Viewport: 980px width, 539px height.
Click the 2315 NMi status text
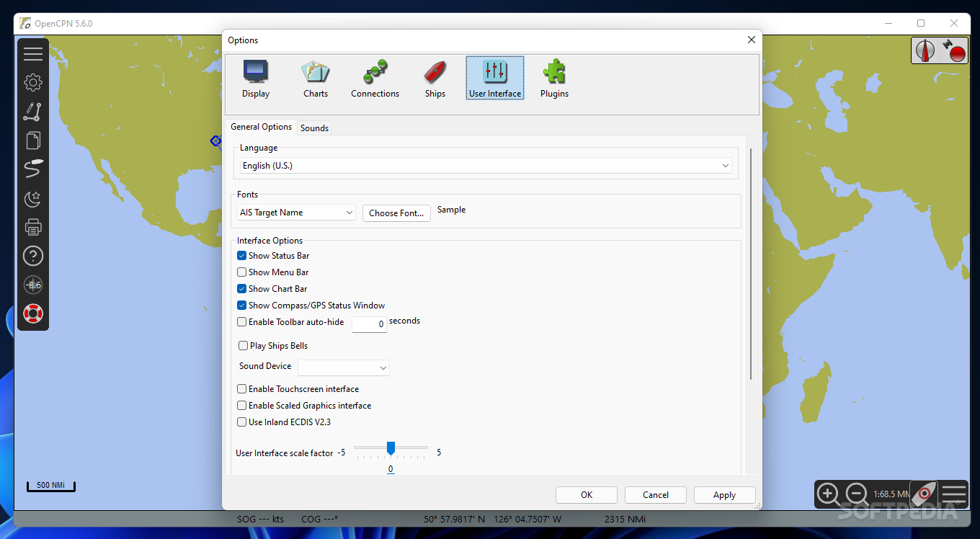(625, 519)
